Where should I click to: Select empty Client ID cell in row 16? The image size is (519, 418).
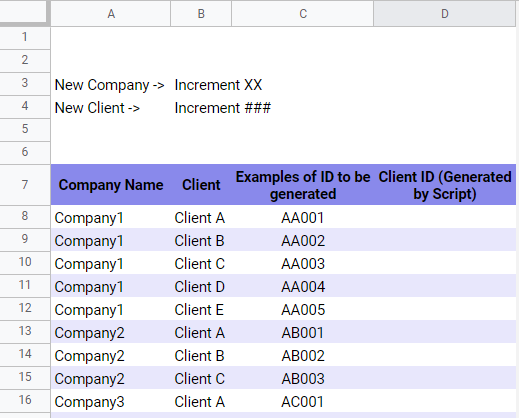(445, 401)
